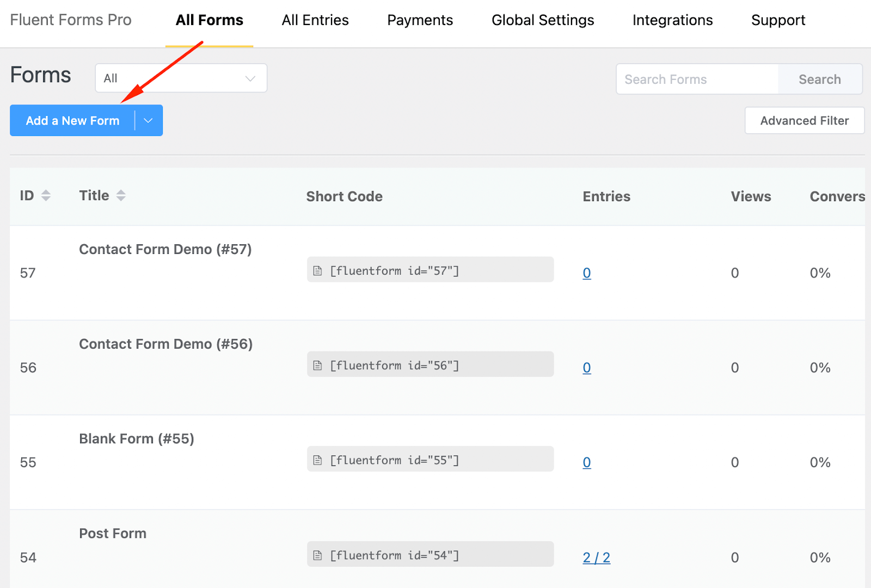Open the Integrations tab

(672, 21)
